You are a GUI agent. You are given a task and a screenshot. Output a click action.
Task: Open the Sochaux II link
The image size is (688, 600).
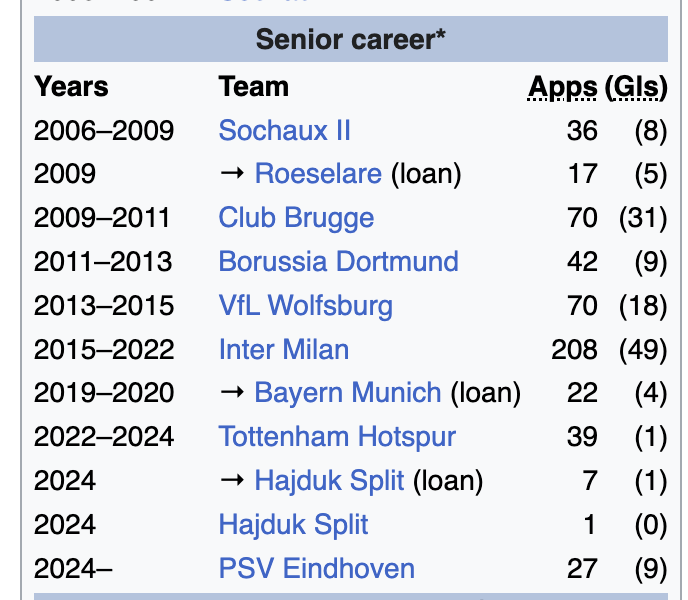(x=284, y=130)
